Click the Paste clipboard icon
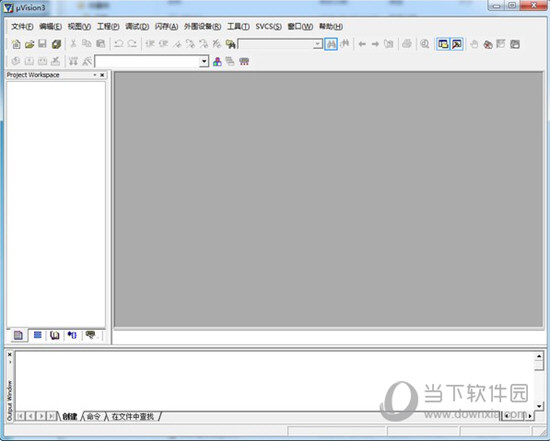This screenshot has width=550, height=441. click(x=101, y=44)
